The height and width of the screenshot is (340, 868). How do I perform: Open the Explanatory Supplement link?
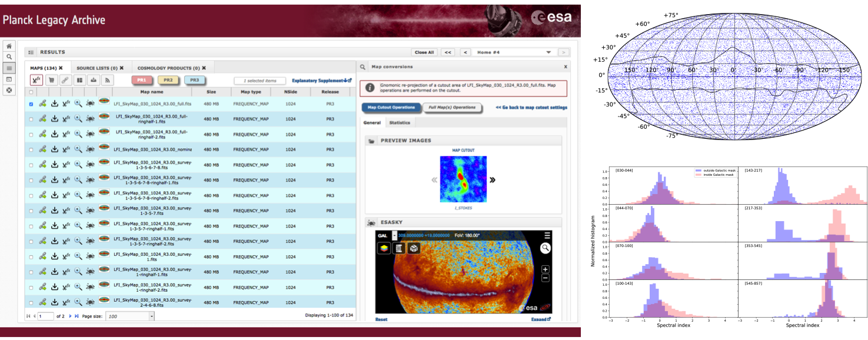pyautogui.click(x=321, y=80)
